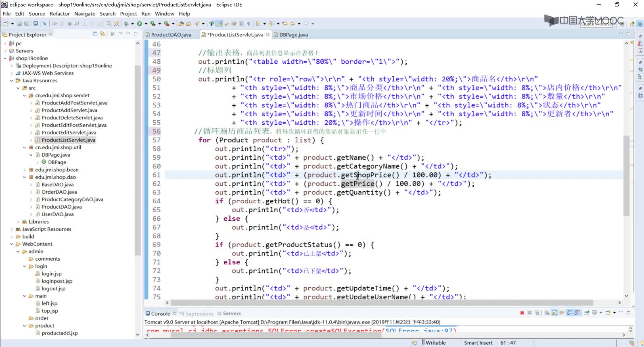Click the Debug bug icon in toolbar
The image size is (644, 347).
point(126,23)
